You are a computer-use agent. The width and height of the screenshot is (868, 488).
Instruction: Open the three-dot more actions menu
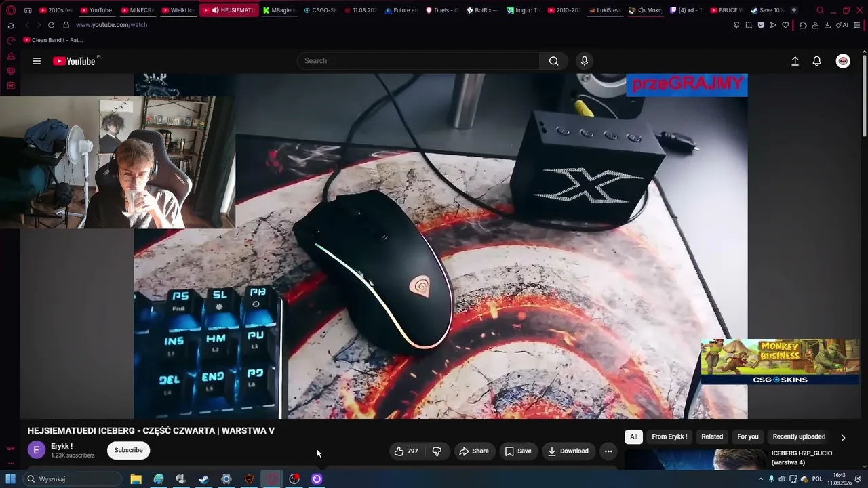[x=608, y=451]
